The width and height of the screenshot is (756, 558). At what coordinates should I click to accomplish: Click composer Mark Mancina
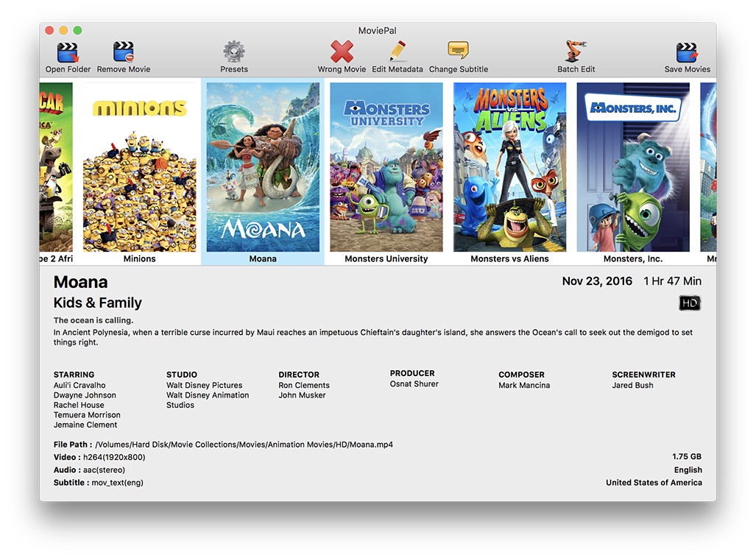click(524, 385)
